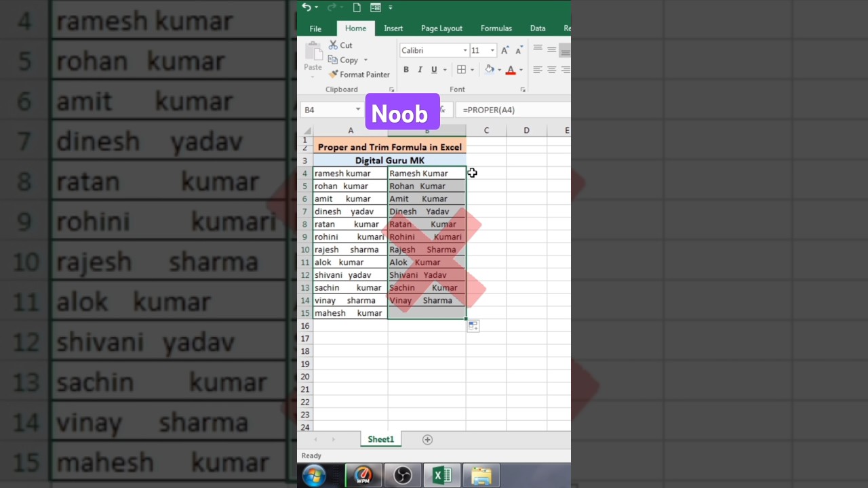868x488 pixels.
Task: Click the Excel taskbar icon
Action: pos(442,476)
